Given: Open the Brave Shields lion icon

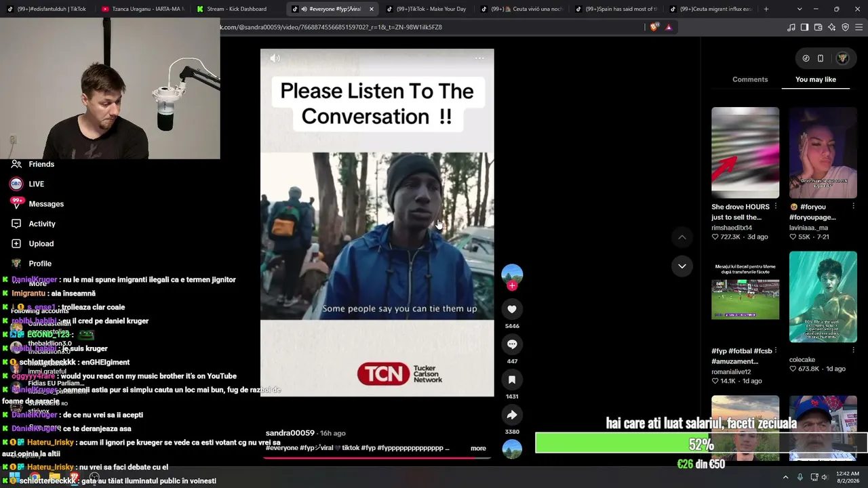Looking at the screenshot, I should pos(654,27).
